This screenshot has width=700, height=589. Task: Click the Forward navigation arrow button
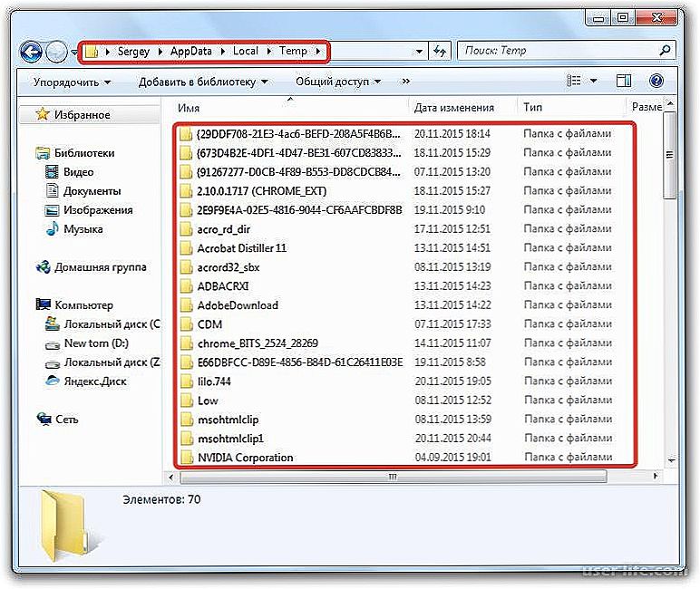point(57,53)
